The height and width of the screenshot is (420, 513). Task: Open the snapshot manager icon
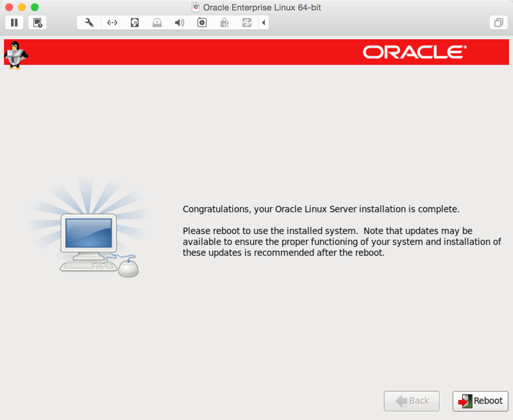[x=37, y=22]
